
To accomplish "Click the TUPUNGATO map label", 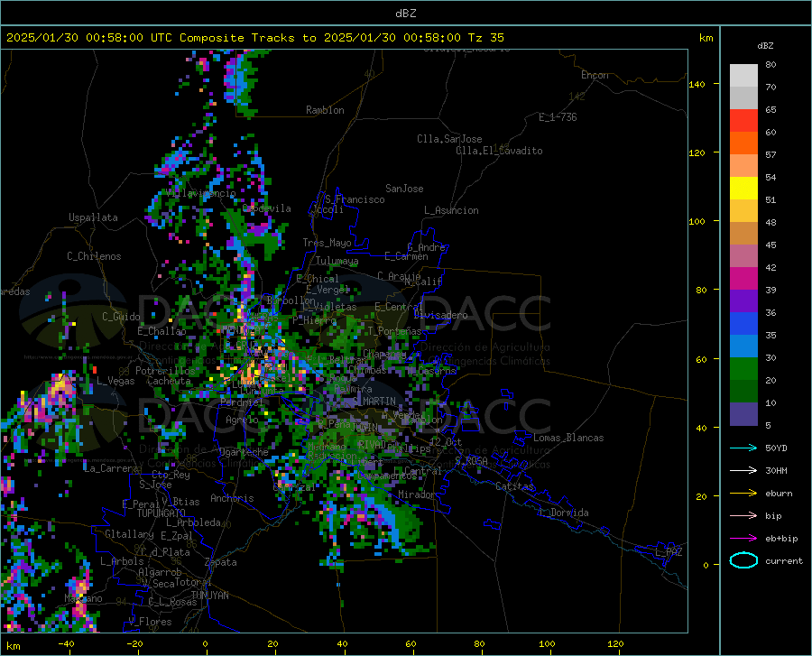I will click(161, 513).
